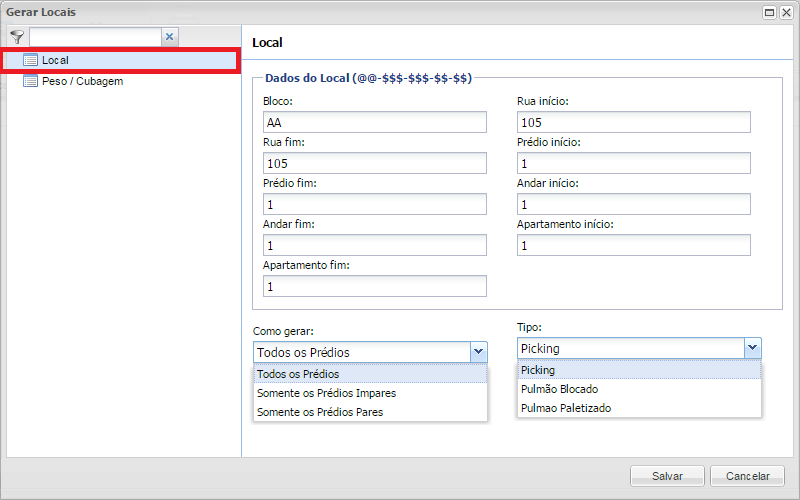Click the Rua início input field

[x=633, y=122]
